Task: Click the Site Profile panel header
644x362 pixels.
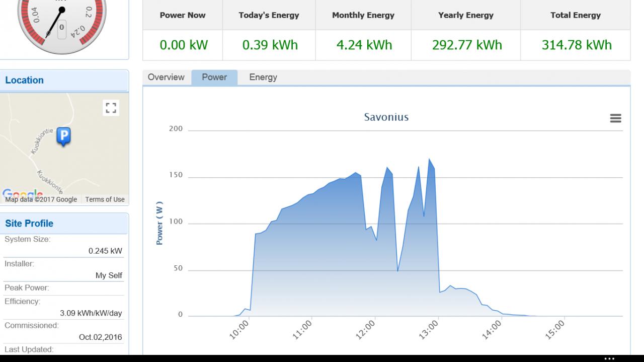Action: [x=64, y=224]
